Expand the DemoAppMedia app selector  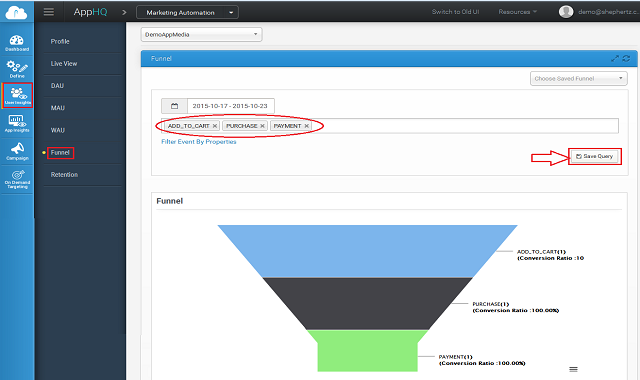(202, 35)
